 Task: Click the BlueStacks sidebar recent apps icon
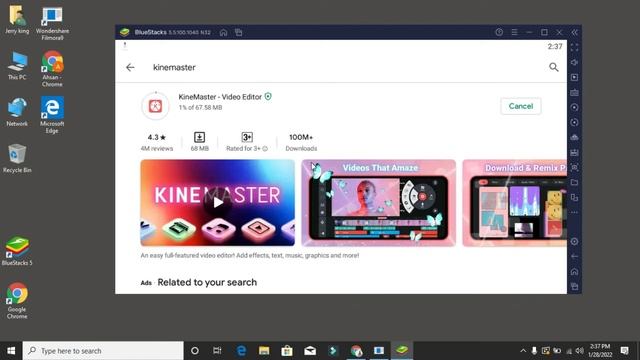pyautogui.click(x=574, y=286)
